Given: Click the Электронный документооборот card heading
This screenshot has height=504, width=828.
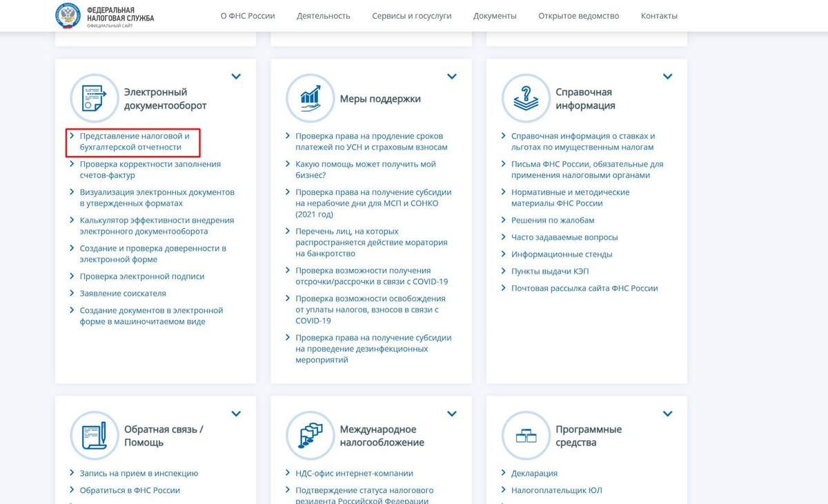Looking at the screenshot, I should [166, 99].
